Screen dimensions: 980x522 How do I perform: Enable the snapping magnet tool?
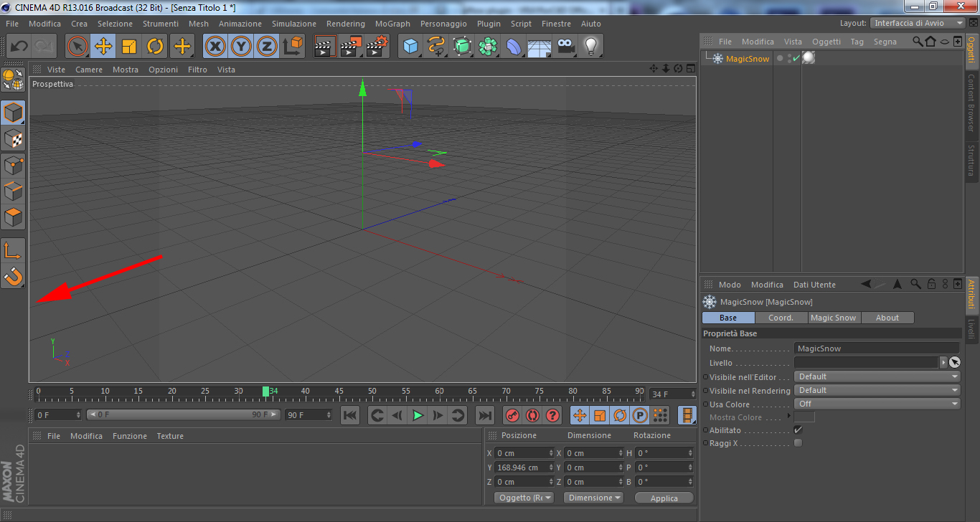[14, 276]
